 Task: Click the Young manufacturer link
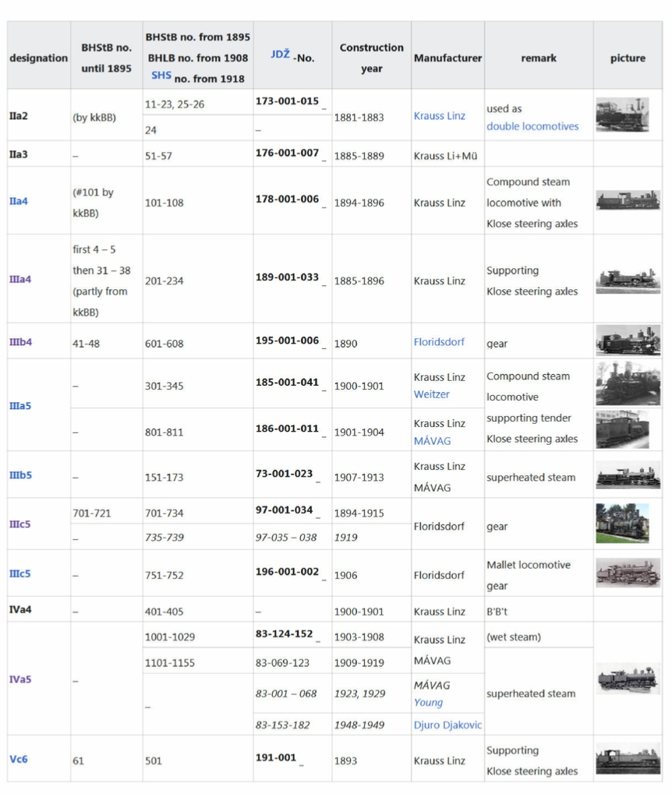[x=428, y=702]
